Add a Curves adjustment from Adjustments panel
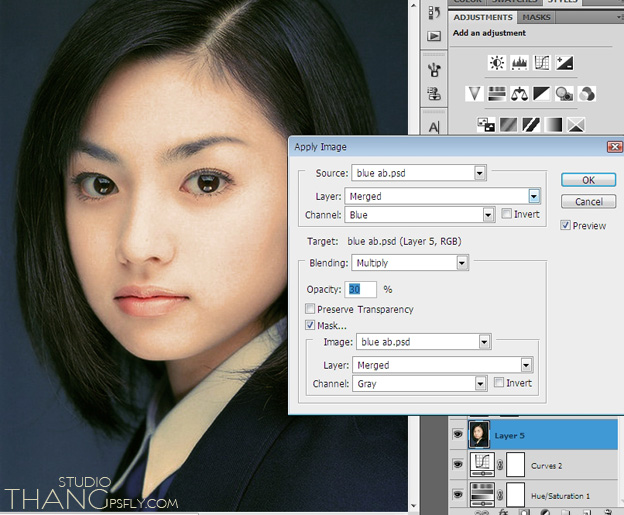The width and height of the screenshot is (624, 515). pyautogui.click(x=542, y=63)
